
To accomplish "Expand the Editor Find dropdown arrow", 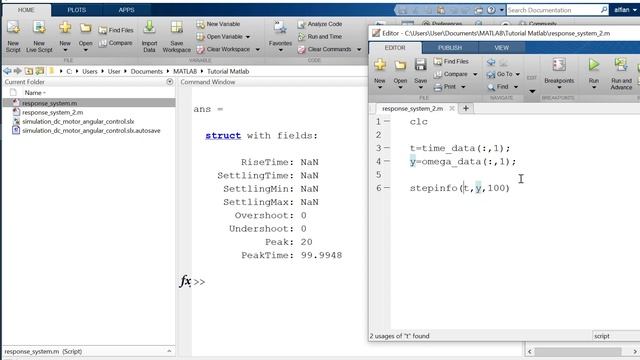I will point(516,87).
